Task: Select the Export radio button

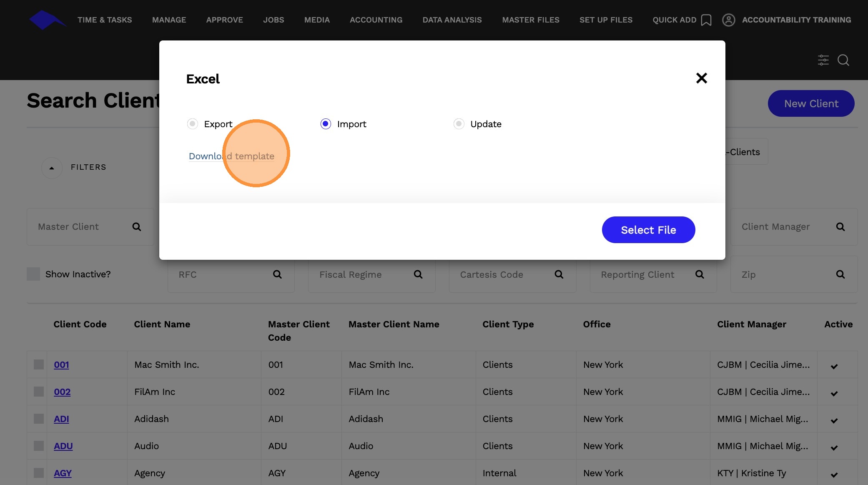Action: (192, 124)
